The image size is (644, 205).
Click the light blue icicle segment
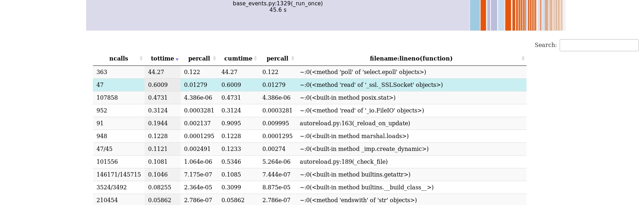[x=475, y=15]
